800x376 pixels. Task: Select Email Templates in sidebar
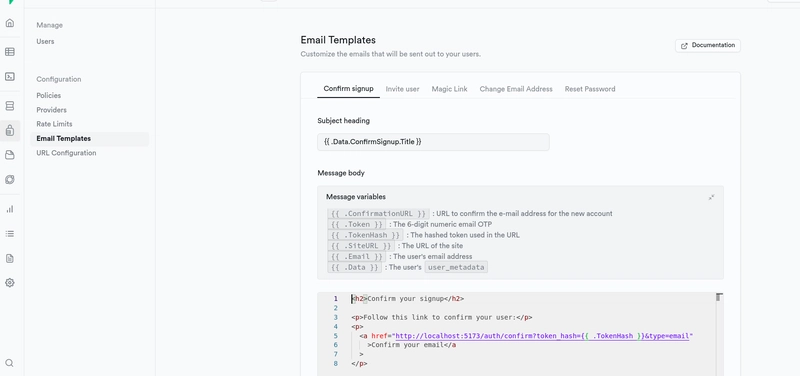(x=90, y=139)
